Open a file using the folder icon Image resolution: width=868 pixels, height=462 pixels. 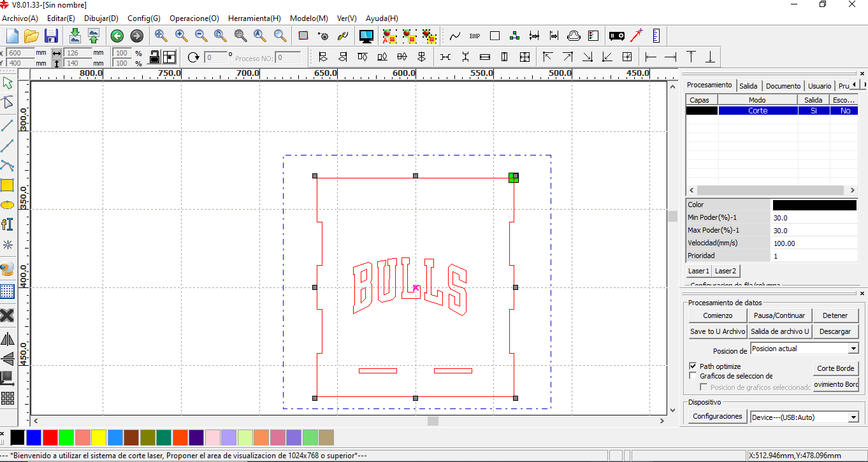pos(31,36)
